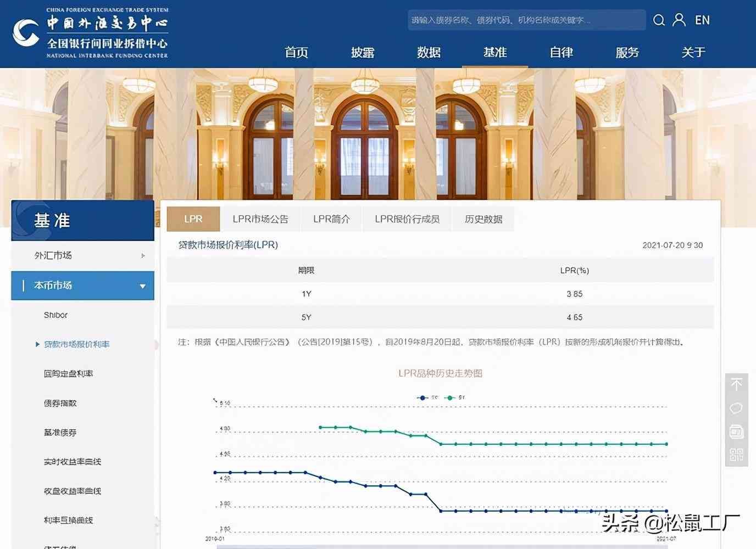Toggle the 5Y series in chart legend

(454, 397)
